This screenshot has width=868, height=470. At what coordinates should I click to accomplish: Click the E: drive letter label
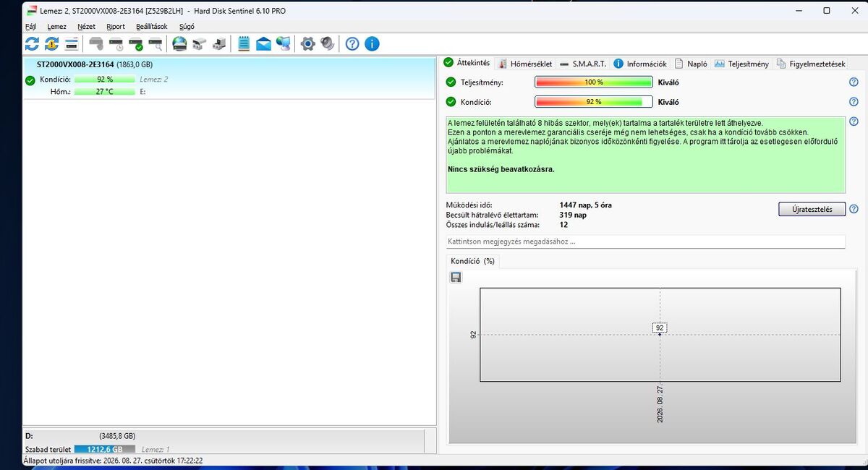tap(142, 92)
